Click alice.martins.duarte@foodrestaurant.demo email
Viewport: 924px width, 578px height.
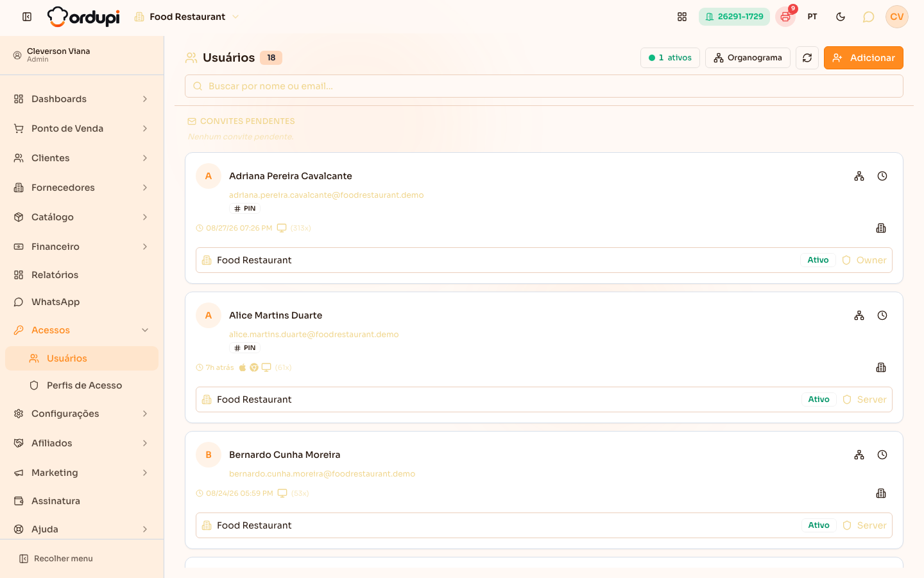pos(314,335)
